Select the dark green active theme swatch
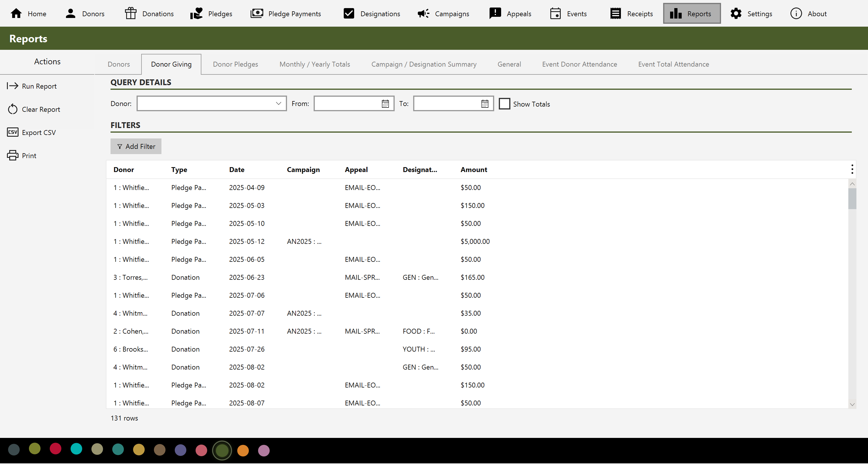868x466 pixels. point(222,450)
